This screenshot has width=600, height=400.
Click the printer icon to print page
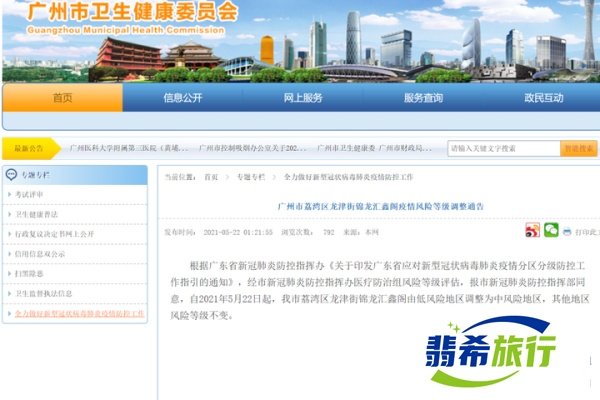[x=567, y=232]
